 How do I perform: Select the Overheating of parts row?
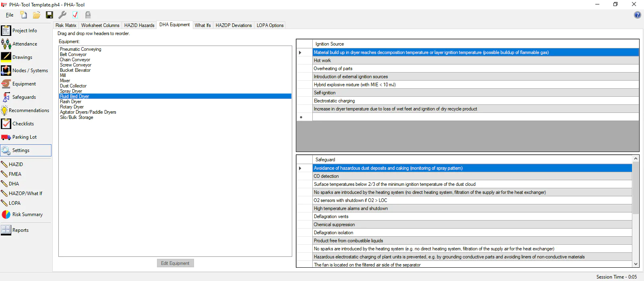tap(476, 69)
